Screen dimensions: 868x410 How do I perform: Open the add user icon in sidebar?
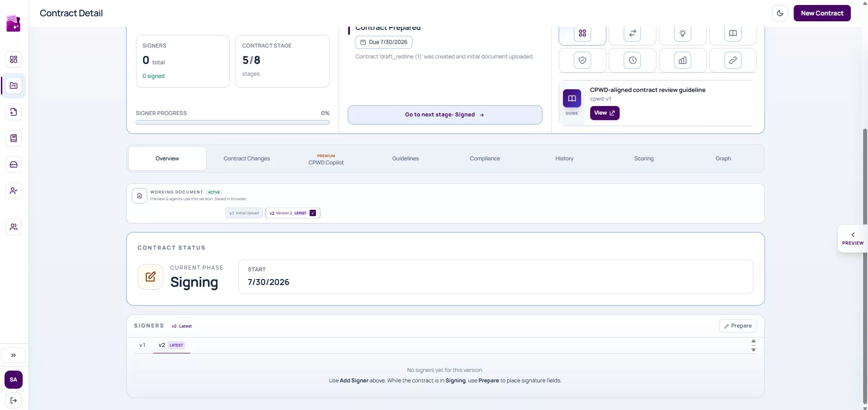pyautogui.click(x=14, y=191)
